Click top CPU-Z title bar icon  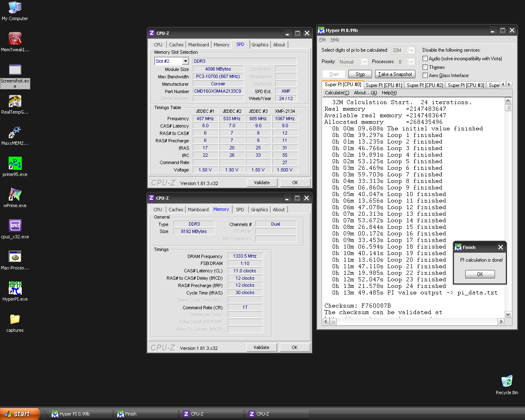click(152, 33)
